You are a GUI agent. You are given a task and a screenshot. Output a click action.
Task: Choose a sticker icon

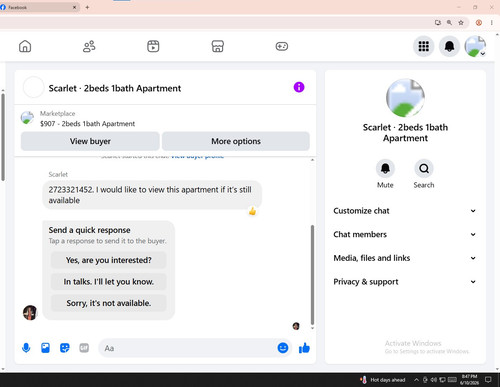pyautogui.click(x=65, y=348)
